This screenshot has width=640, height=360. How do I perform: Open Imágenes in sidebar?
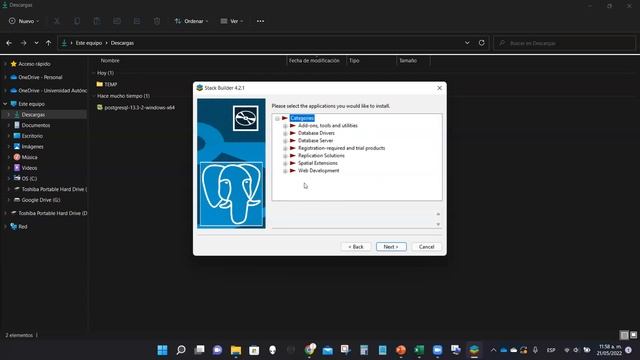[x=32, y=147]
